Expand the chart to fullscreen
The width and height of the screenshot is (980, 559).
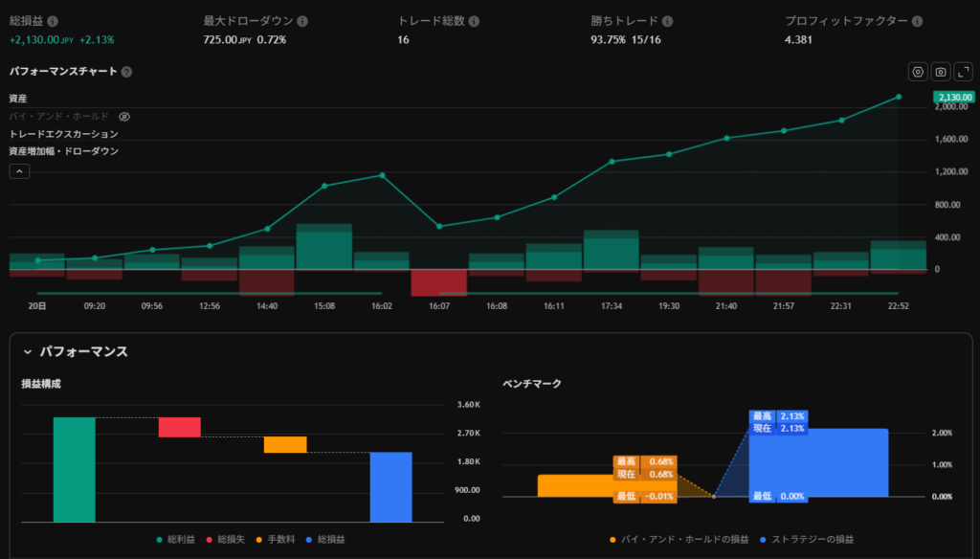[x=963, y=72]
